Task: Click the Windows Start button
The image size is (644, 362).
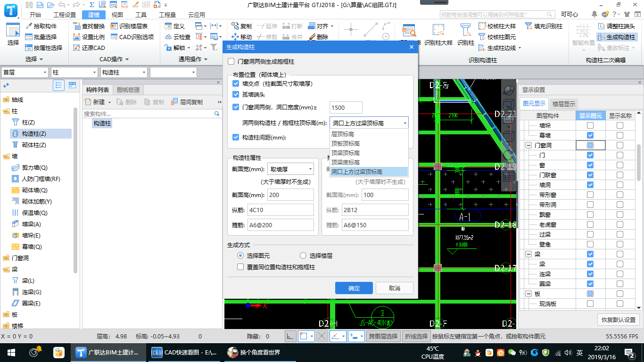Action: [11, 352]
